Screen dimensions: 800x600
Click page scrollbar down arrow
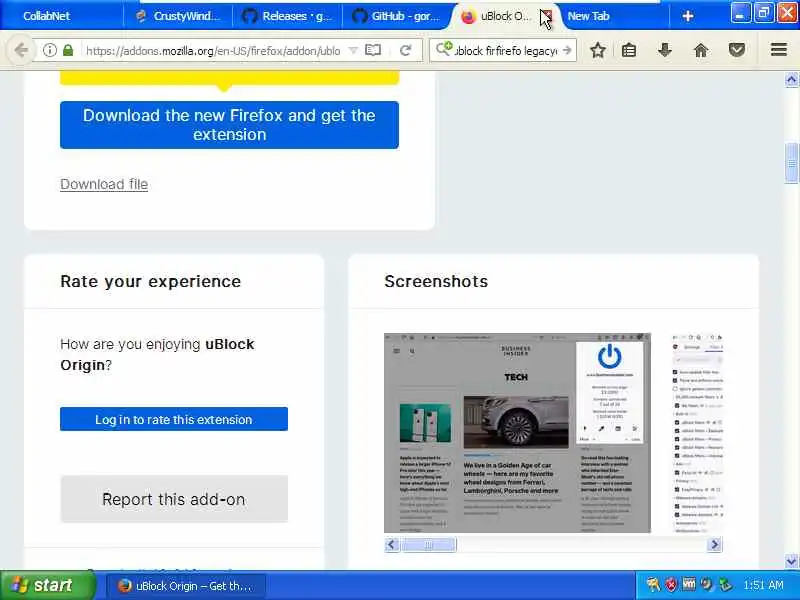pyautogui.click(x=791, y=562)
